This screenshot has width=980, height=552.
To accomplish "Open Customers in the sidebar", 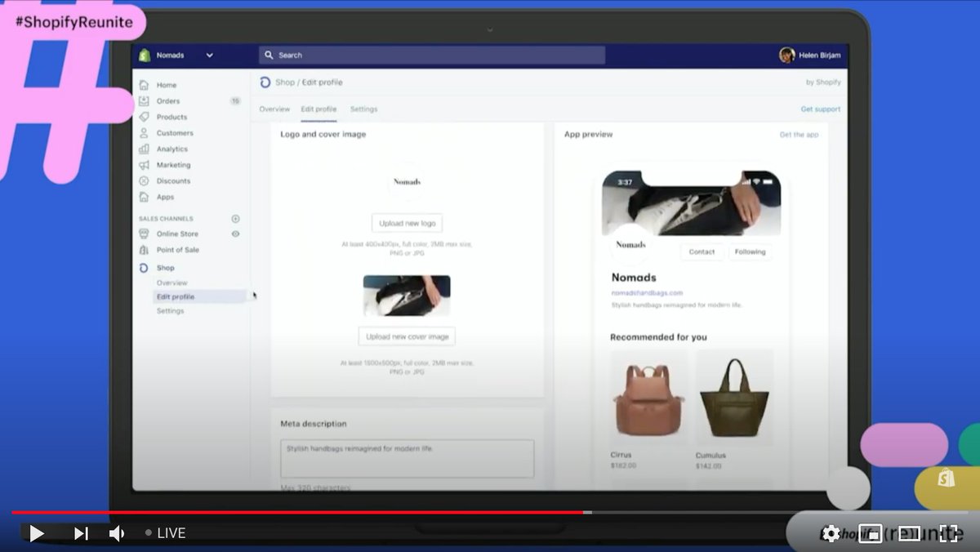I will [x=175, y=133].
